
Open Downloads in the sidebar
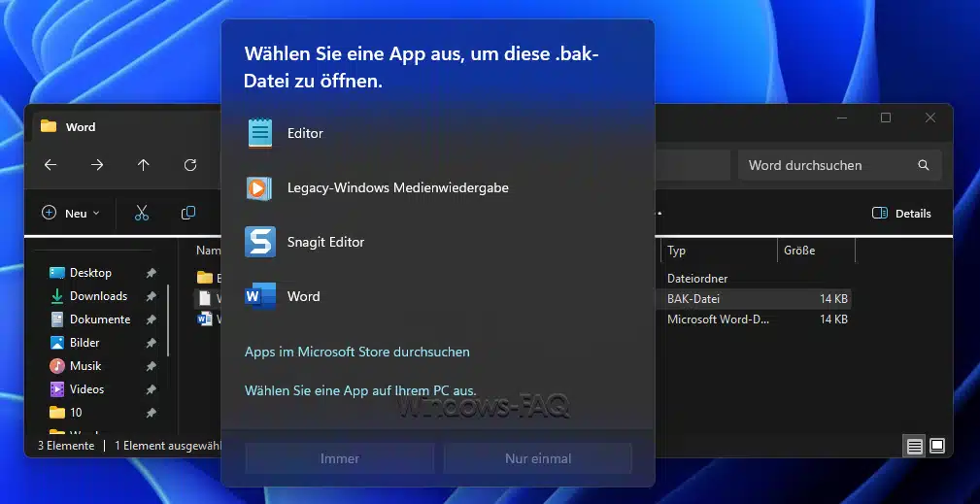click(98, 296)
